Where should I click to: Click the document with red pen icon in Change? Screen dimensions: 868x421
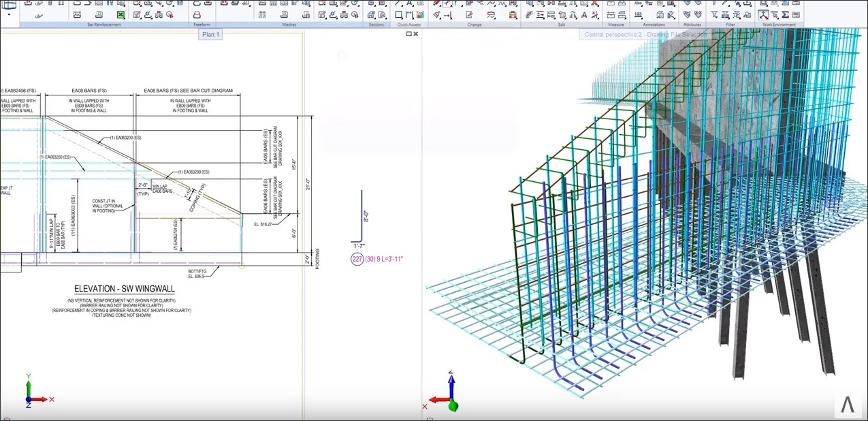[469, 14]
